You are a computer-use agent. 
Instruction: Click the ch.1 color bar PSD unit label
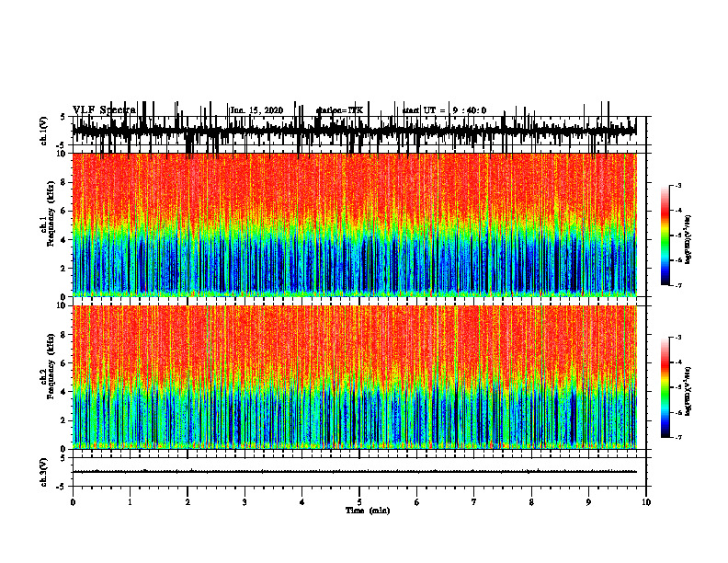(688, 240)
